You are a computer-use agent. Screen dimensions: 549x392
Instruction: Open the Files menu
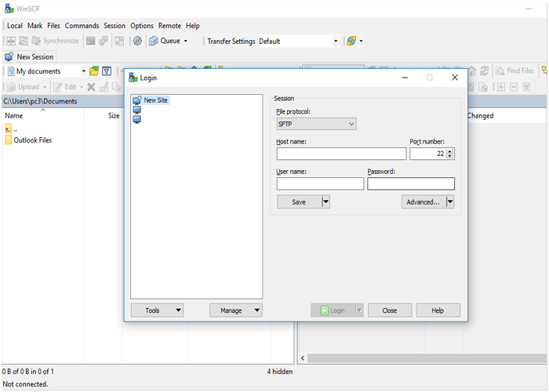click(53, 26)
